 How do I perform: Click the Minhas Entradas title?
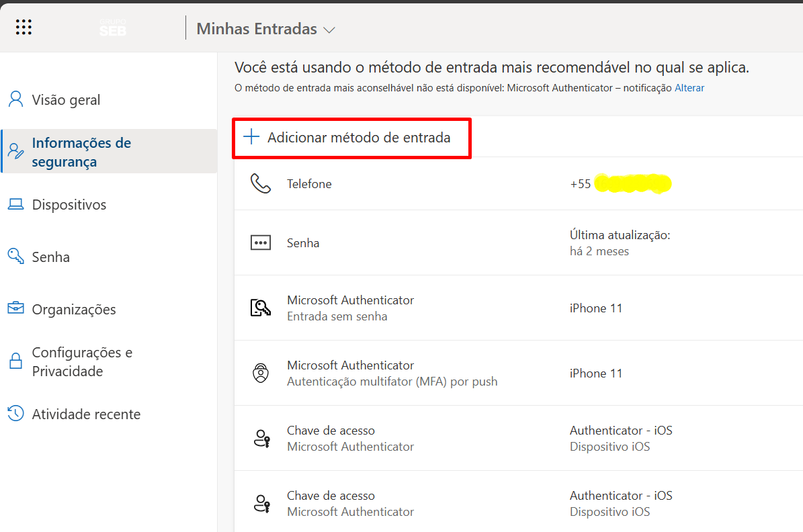coord(257,29)
